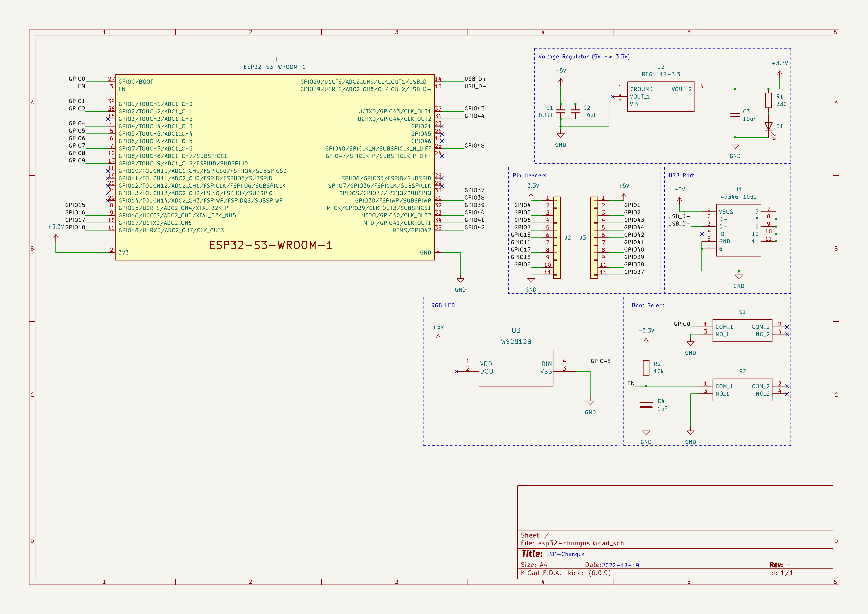Select the date field 2022-12-19
Image resolution: width=868 pixels, height=614 pixels.
tap(620, 565)
